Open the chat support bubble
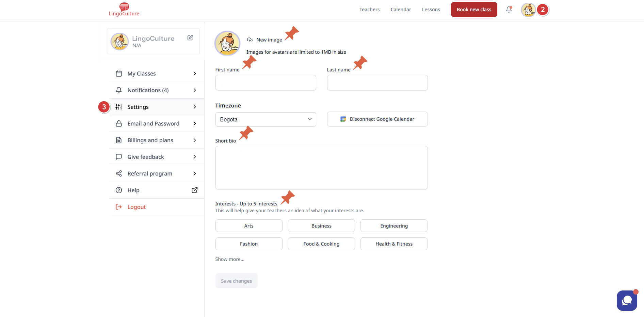Screen dimensions: 644x317 627,301
